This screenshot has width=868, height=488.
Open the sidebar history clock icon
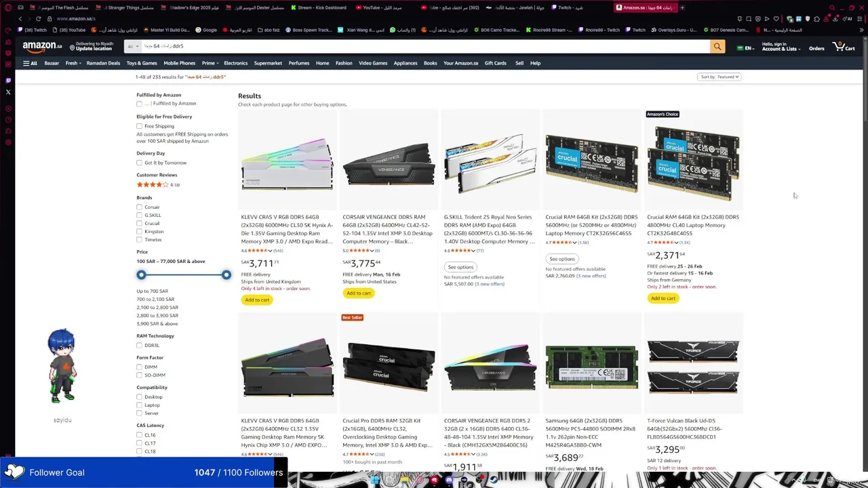pos(8,119)
